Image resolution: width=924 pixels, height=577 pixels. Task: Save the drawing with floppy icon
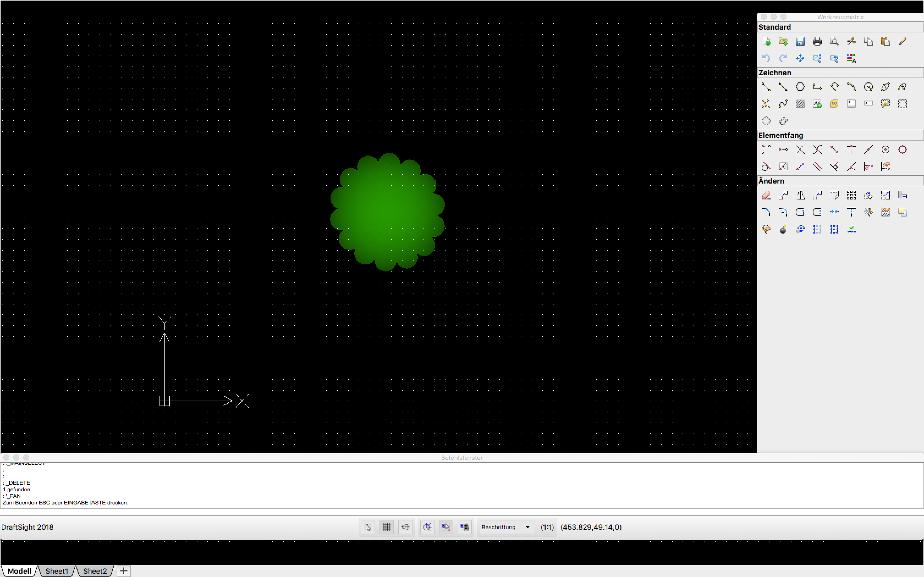tap(800, 41)
